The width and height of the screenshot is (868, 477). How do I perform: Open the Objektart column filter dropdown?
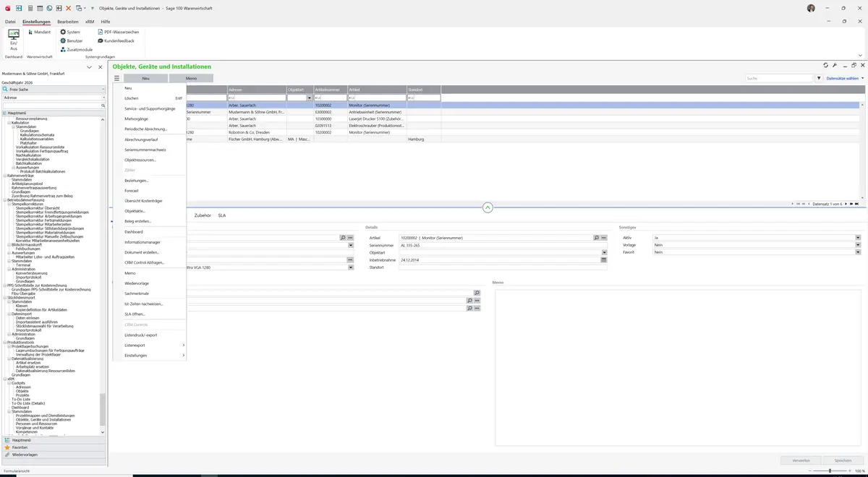310,98
